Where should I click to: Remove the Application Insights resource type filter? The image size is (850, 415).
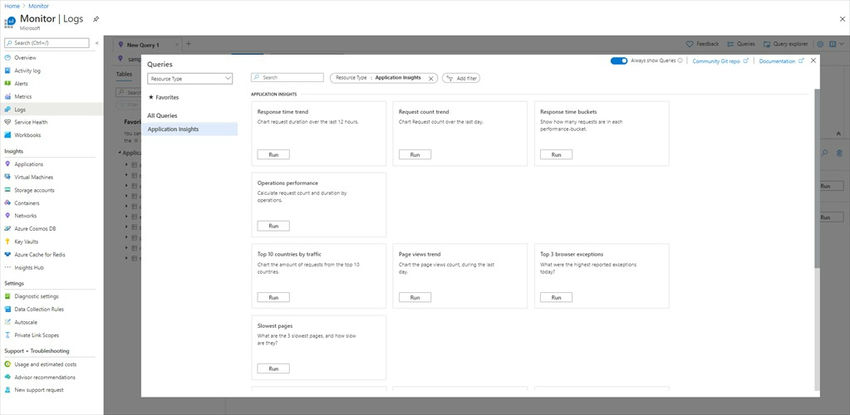click(432, 77)
